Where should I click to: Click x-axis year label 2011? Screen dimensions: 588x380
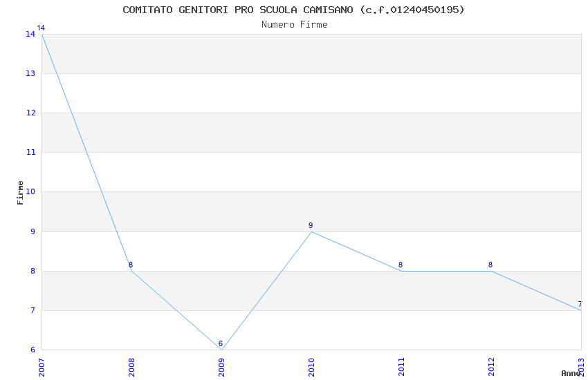click(402, 368)
